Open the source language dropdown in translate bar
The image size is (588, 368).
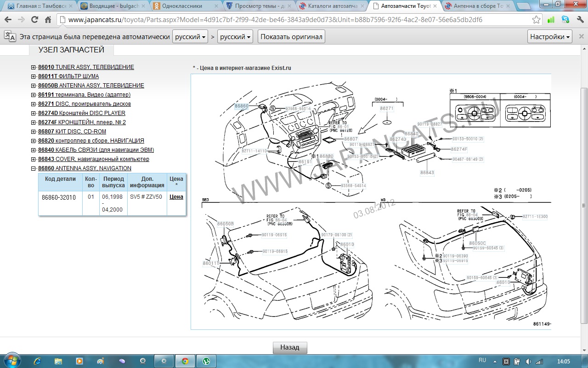pyautogui.click(x=191, y=37)
